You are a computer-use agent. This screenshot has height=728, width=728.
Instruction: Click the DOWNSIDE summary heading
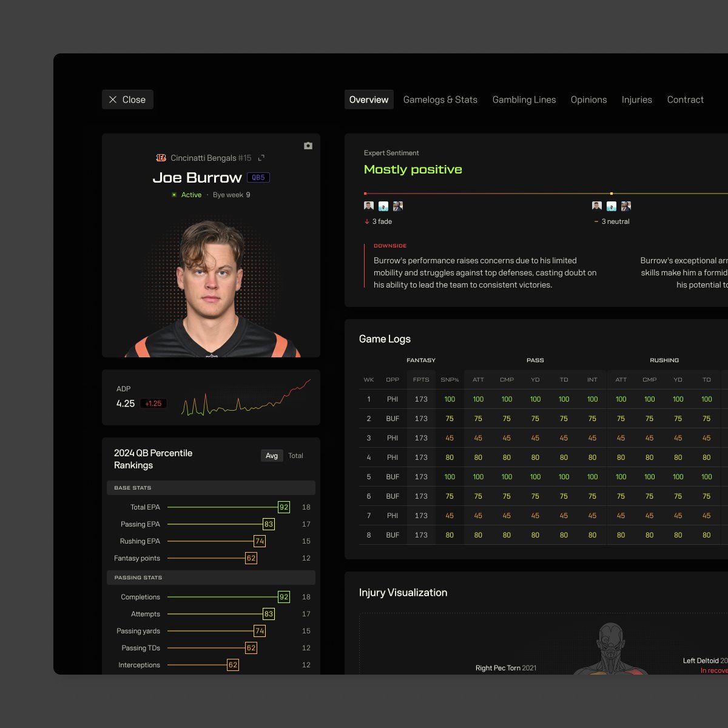click(x=390, y=246)
